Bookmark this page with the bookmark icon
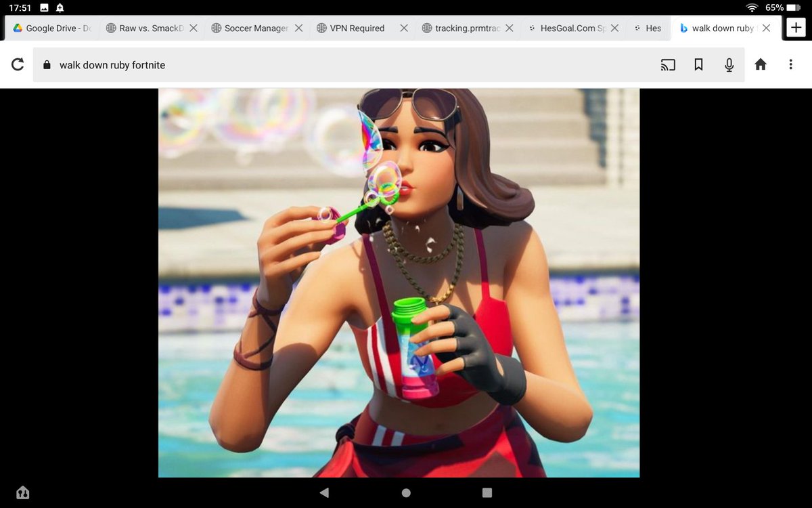Image resolution: width=812 pixels, height=508 pixels. (x=699, y=65)
